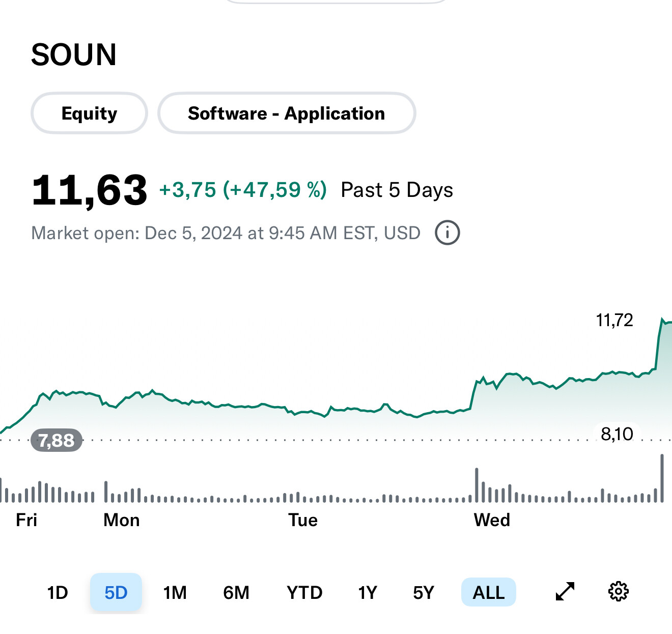
Task: Tap the 11,63 current price
Action: (x=90, y=191)
